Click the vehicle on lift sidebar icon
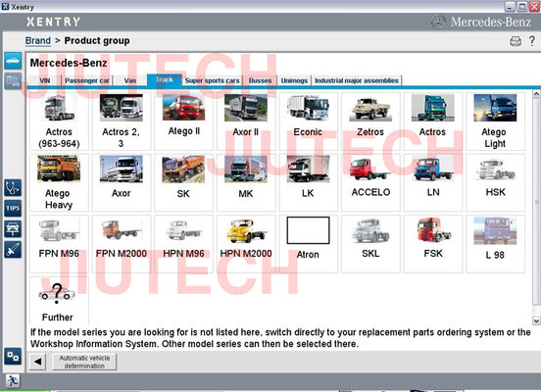 pos(13,228)
